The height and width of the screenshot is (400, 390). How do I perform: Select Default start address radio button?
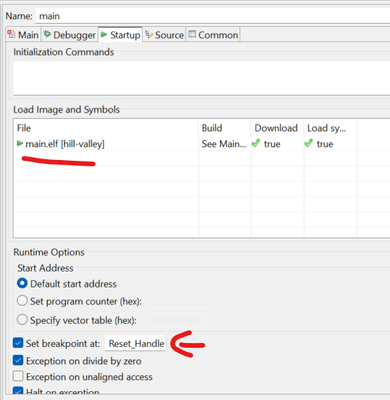point(22,284)
